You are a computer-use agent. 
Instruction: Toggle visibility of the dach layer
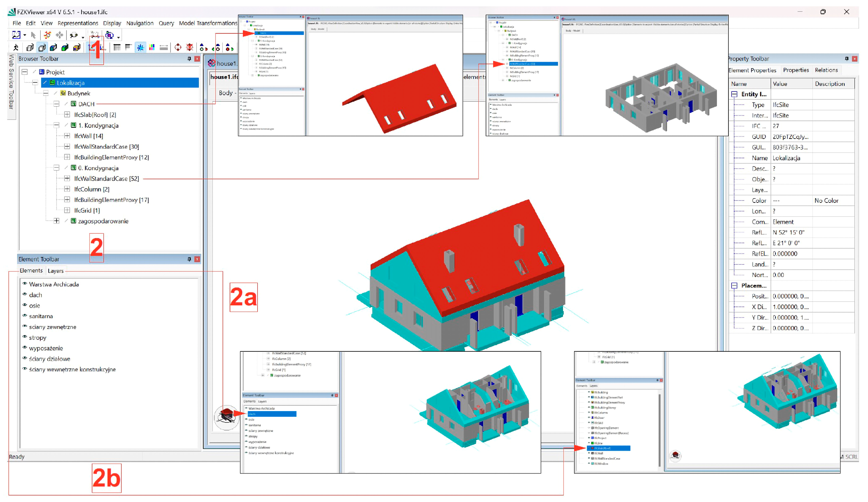point(25,294)
